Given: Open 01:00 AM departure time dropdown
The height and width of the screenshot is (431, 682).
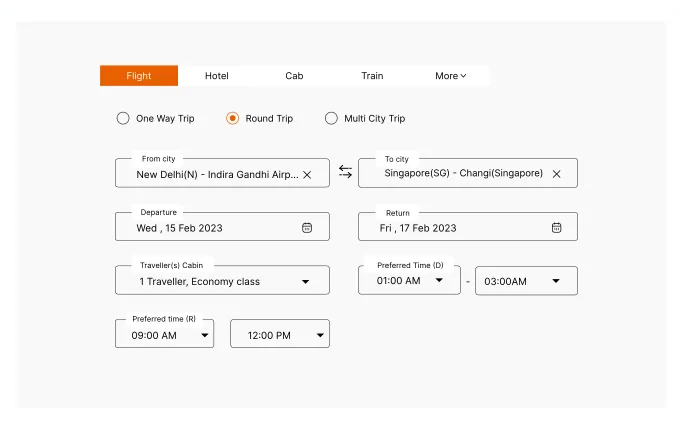Looking at the screenshot, I should coord(409,280).
